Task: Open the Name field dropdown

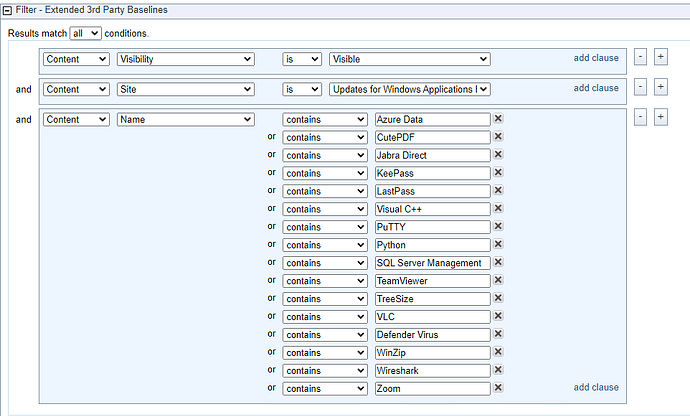Action: pos(186,120)
